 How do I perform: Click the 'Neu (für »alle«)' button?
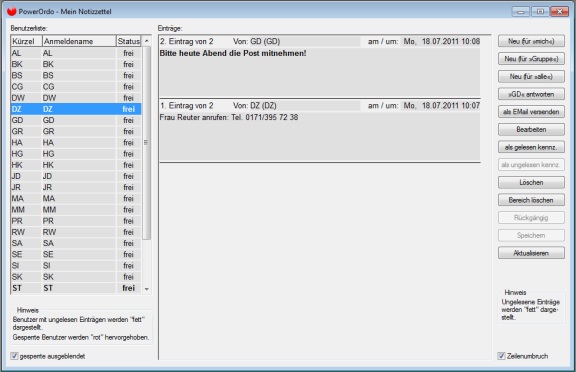pos(531,76)
